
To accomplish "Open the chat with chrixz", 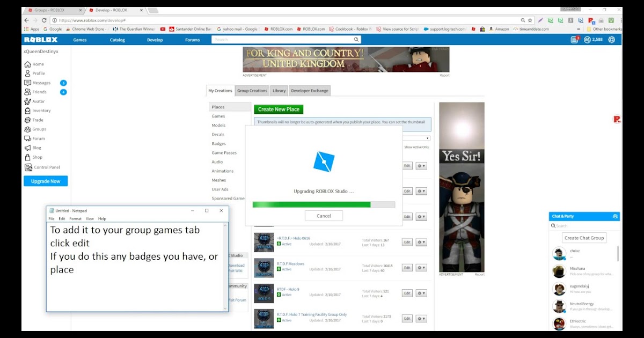I will click(583, 253).
